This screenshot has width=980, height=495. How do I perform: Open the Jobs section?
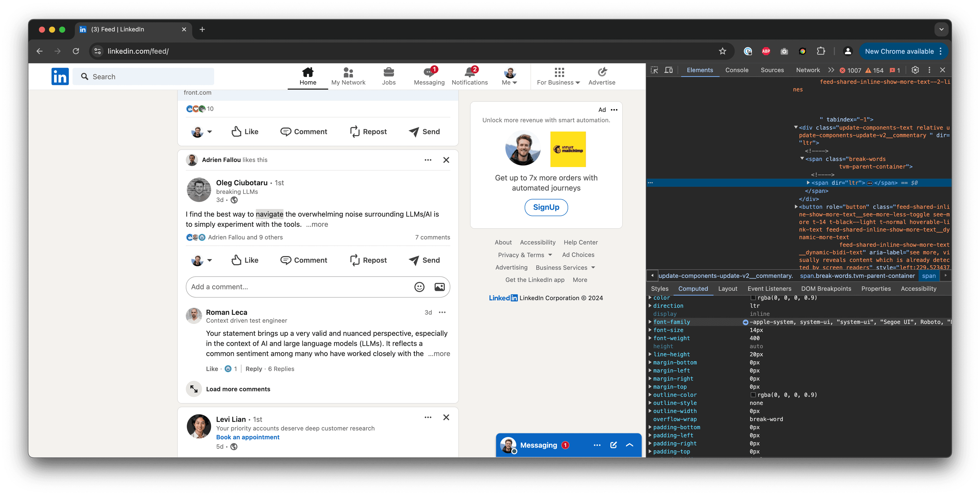[388, 76]
